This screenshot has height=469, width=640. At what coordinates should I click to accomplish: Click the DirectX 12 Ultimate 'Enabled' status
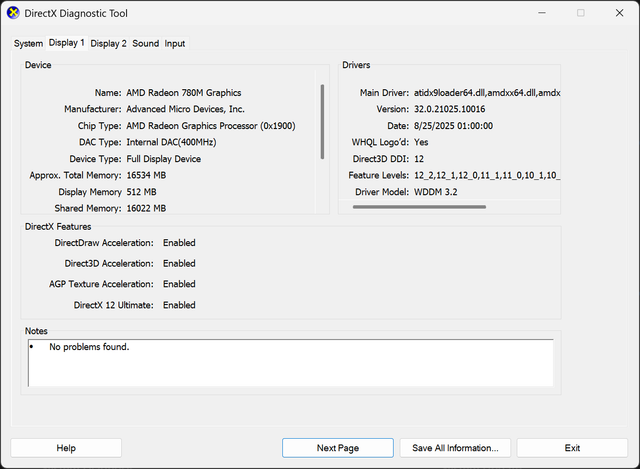pos(179,305)
